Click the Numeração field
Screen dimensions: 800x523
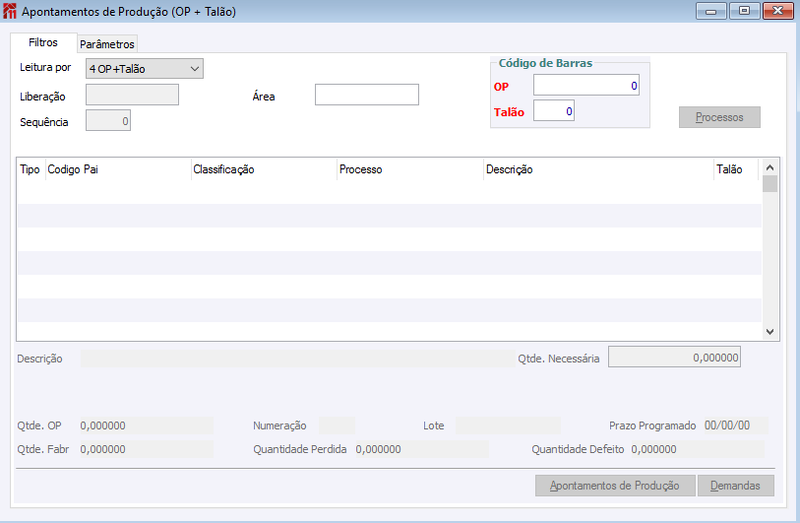click(337, 426)
